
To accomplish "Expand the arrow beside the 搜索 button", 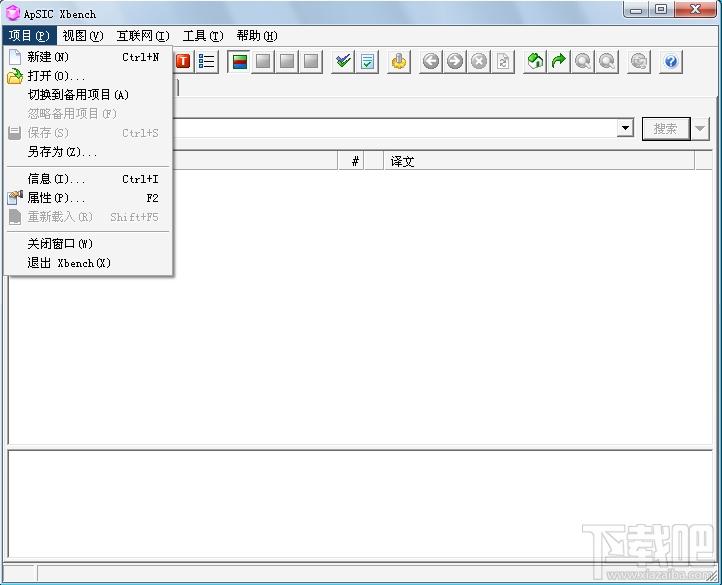I will tap(700, 129).
